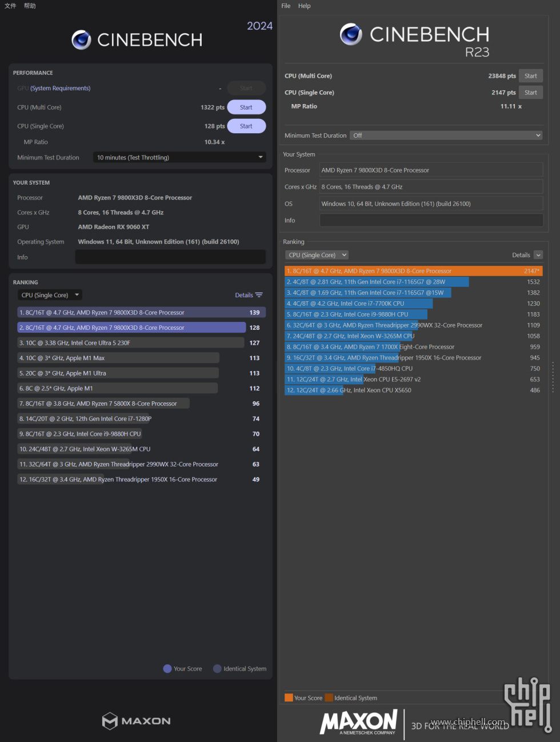Screen dimensions: 560x742
Task: Expand the CPU (Single Core) ranking selector in R23
Action: click(317, 255)
